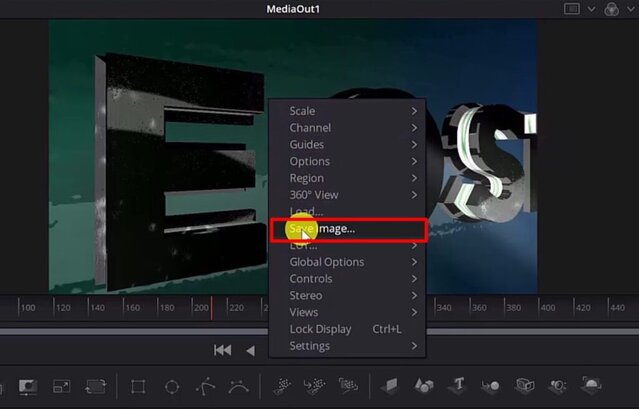This screenshot has width=639, height=409.
Task: Open the Channel submenu
Action: pos(348,128)
